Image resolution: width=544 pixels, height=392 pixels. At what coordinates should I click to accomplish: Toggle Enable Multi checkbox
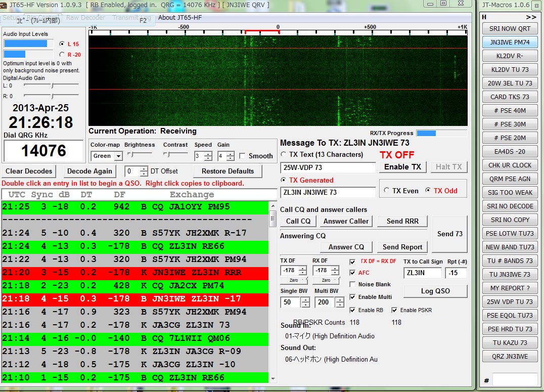(x=352, y=297)
